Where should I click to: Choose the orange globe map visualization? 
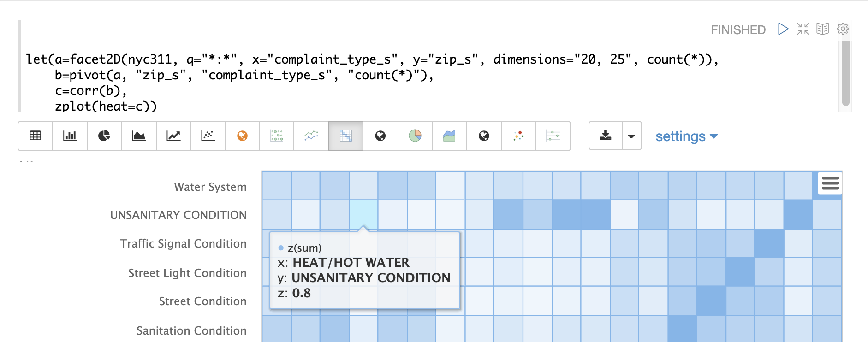243,136
